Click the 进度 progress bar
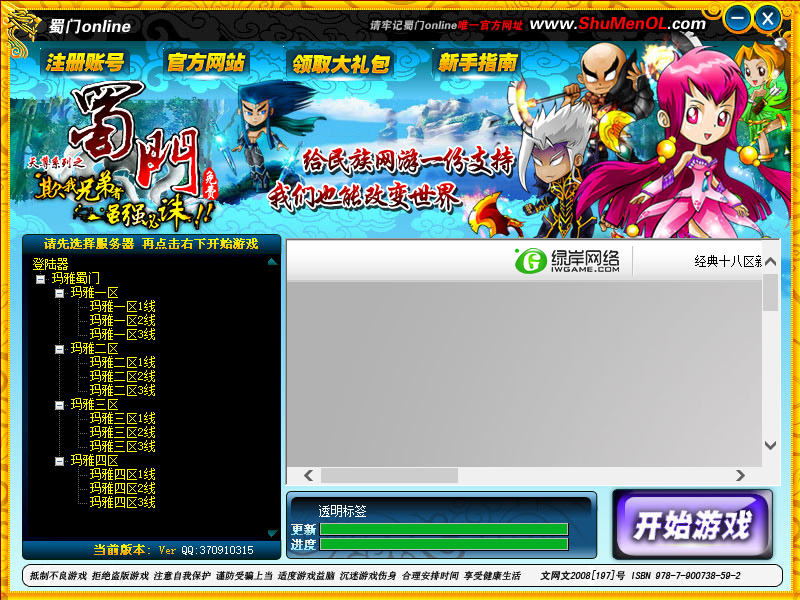This screenshot has width=800, height=600. coord(444,544)
